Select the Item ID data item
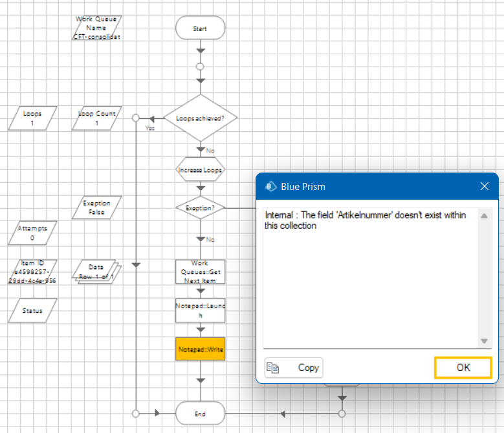This screenshot has height=433, width=504. tap(32, 272)
